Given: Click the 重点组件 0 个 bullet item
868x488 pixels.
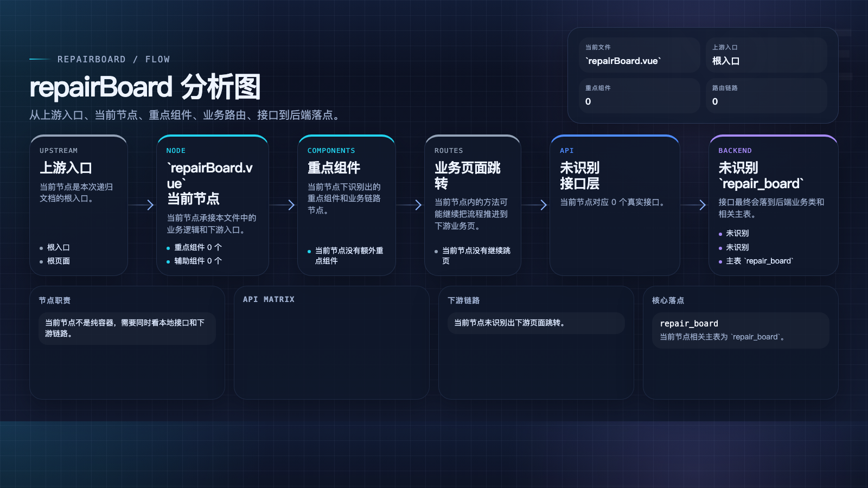Looking at the screenshot, I should click(197, 247).
